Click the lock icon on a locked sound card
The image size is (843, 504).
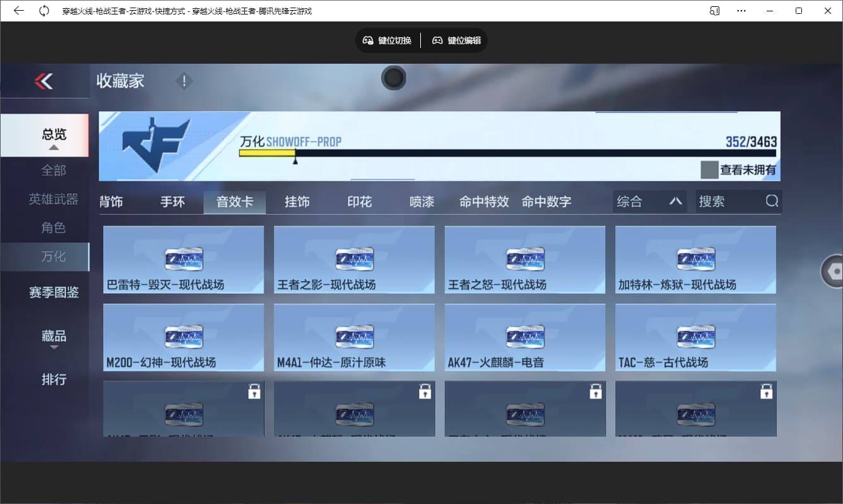click(x=254, y=391)
